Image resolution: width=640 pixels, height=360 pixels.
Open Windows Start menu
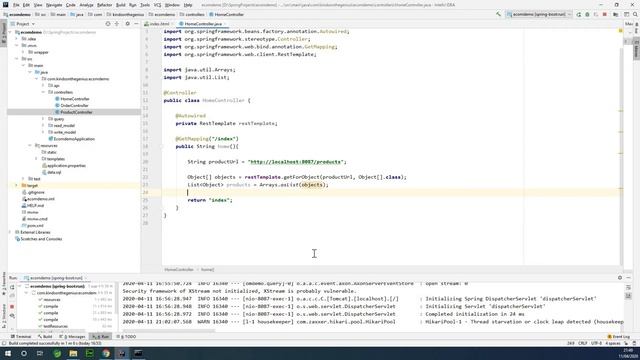8,353
